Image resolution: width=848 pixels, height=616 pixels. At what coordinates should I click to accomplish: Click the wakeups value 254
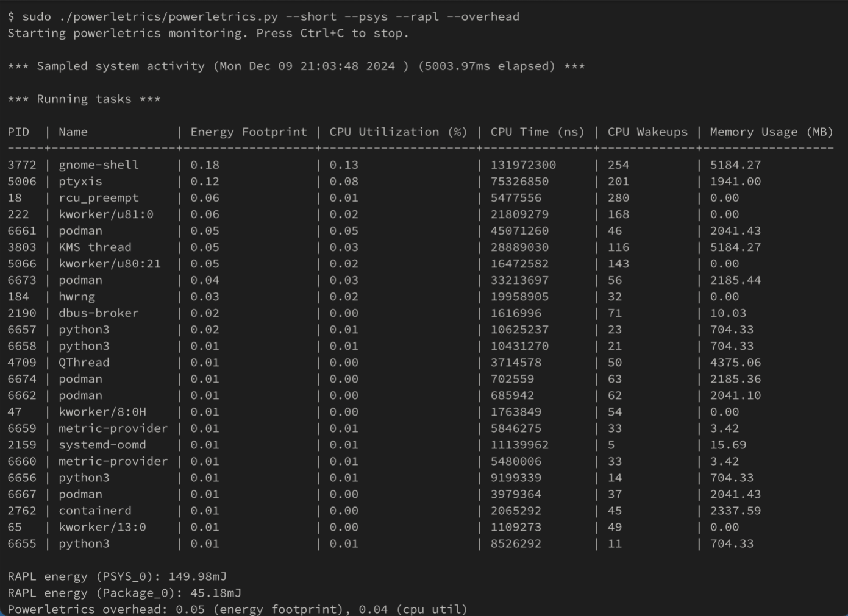pos(618,165)
